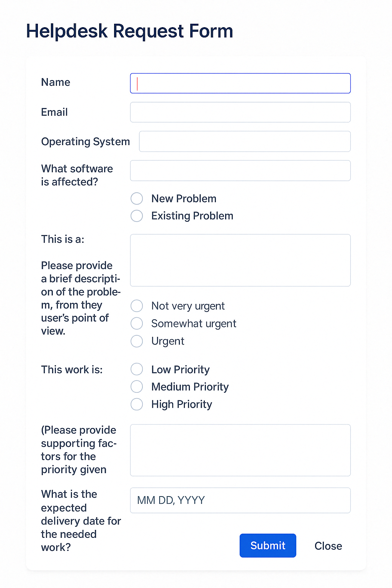
Task: Select the New Problem radio button
Action: click(137, 198)
